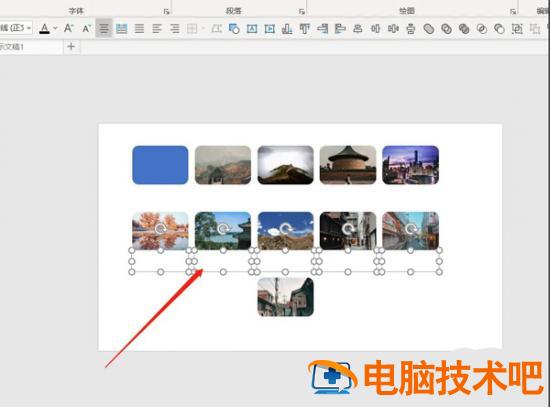The width and height of the screenshot is (550, 407).
Task: Click rotation handle over night street picture
Action: pyautogui.click(x=348, y=229)
